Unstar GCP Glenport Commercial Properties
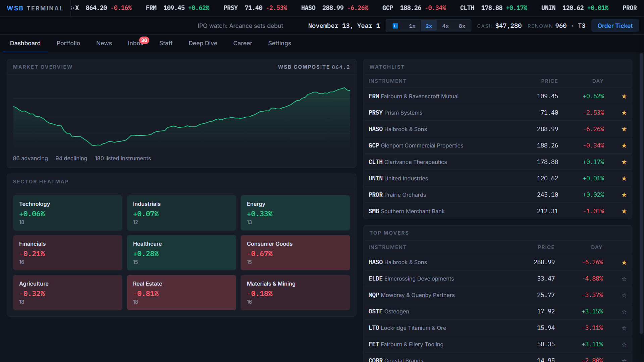This screenshot has width=644, height=362. pos(624,145)
